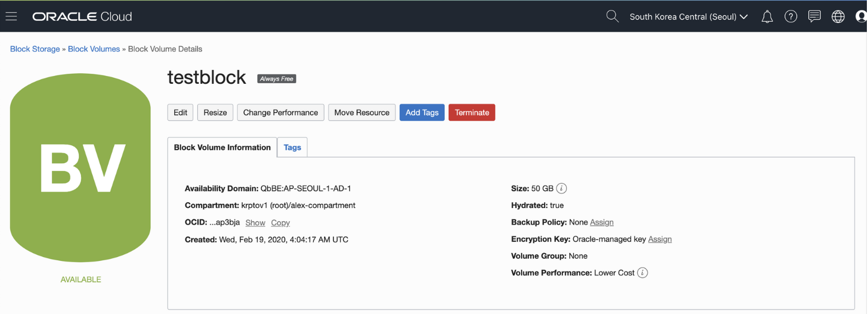The width and height of the screenshot is (868, 314).
Task: Click the ...ap3bja OCID text
Action: coord(225,222)
